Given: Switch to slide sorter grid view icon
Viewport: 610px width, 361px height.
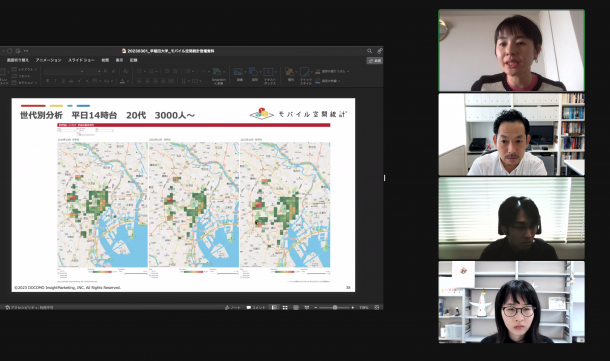Looking at the screenshot, I should [x=285, y=307].
